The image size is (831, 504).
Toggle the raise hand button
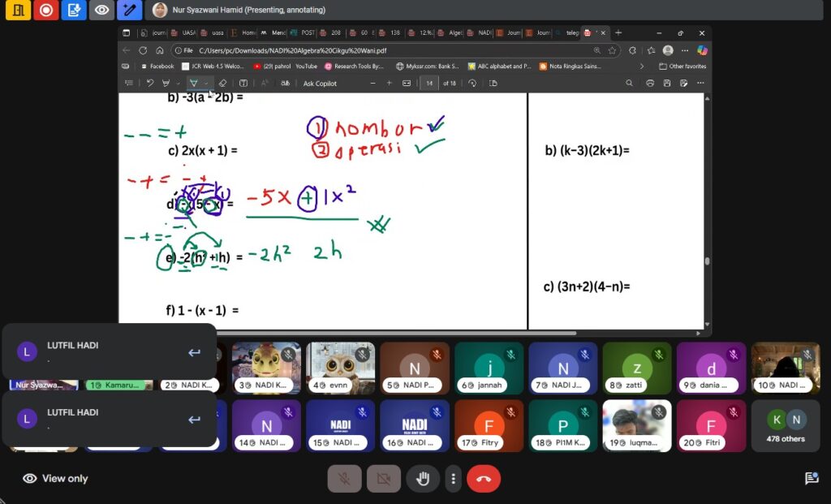click(423, 479)
